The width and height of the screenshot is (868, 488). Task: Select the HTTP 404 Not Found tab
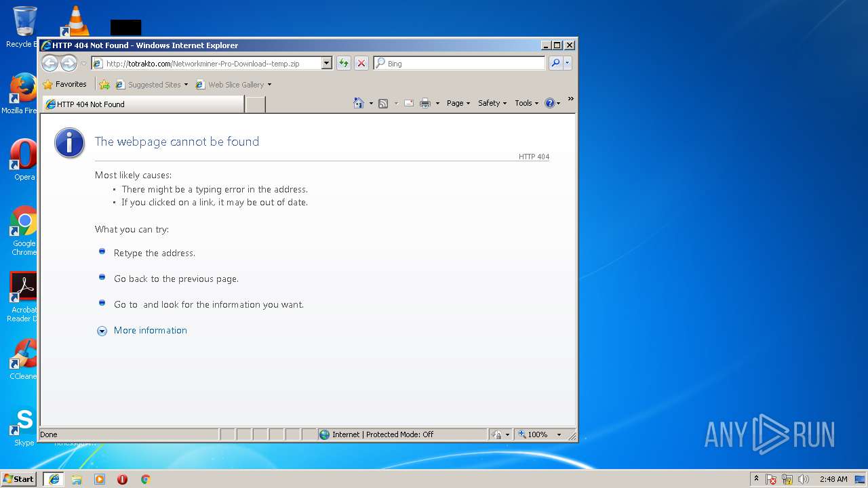[143, 104]
